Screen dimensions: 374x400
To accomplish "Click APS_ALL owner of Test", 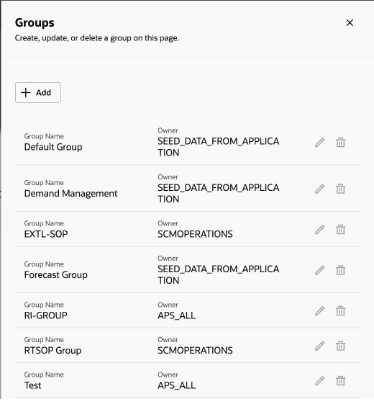I will click(x=177, y=385).
